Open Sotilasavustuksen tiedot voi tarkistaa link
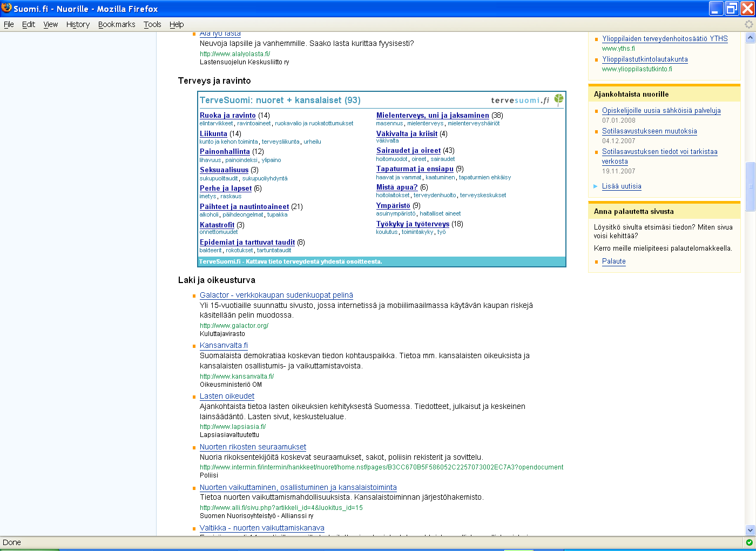Screen dimensions: 756x551 (660, 156)
